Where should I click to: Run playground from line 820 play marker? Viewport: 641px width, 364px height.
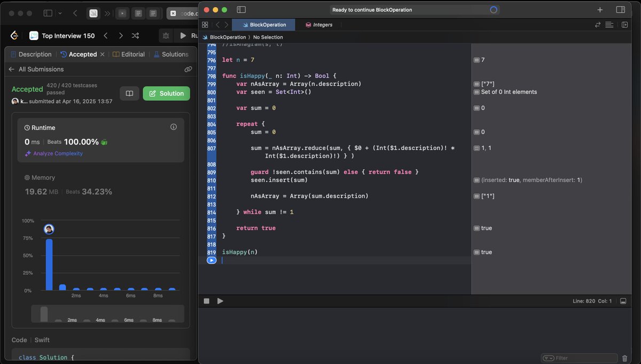pyautogui.click(x=212, y=260)
